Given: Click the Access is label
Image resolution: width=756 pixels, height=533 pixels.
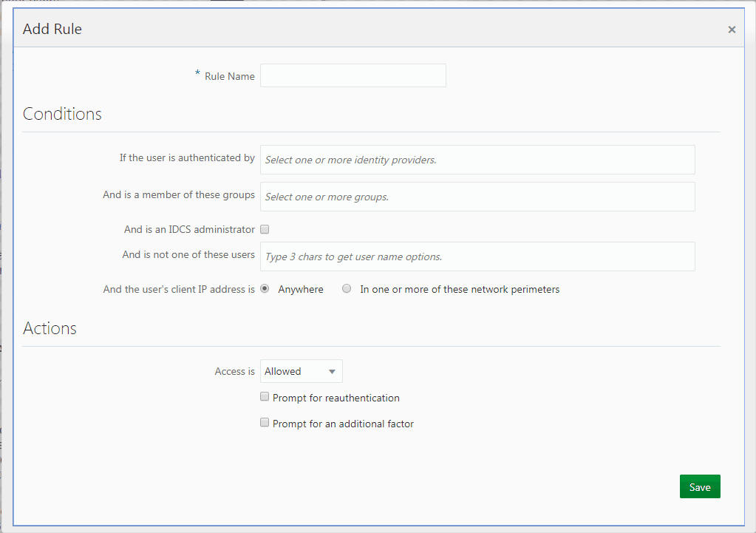Looking at the screenshot, I should tap(234, 370).
